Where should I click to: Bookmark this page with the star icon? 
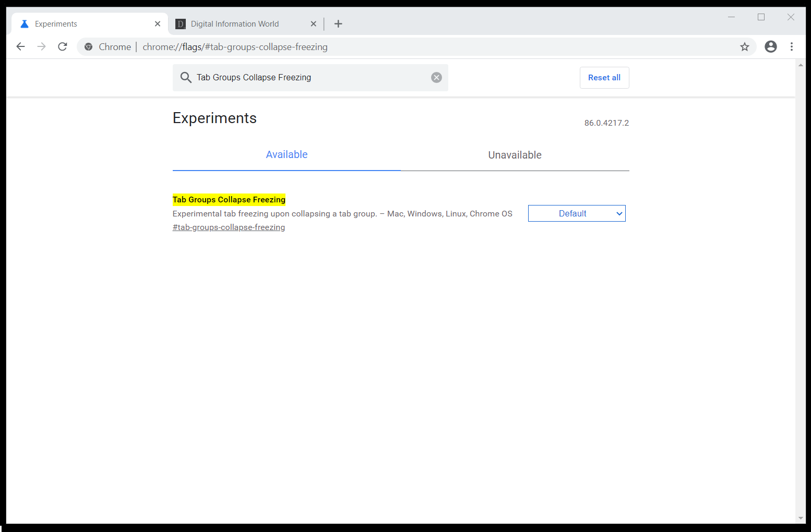[x=745, y=46]
